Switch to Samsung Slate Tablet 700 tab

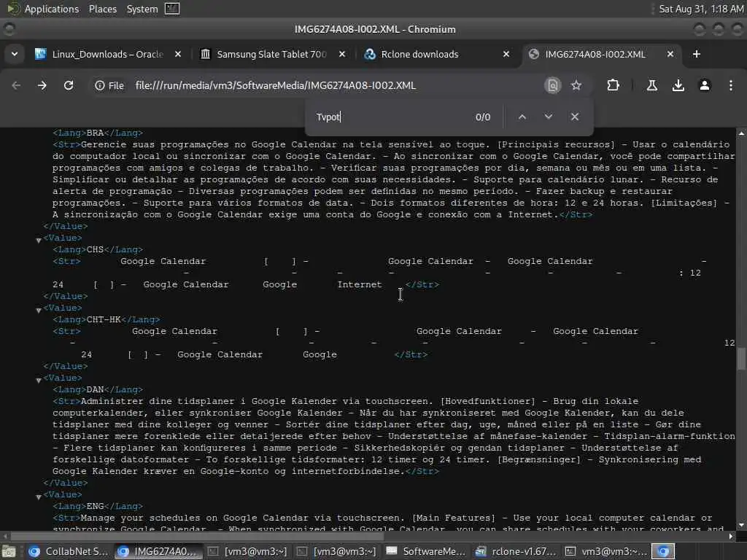[271, 54]
